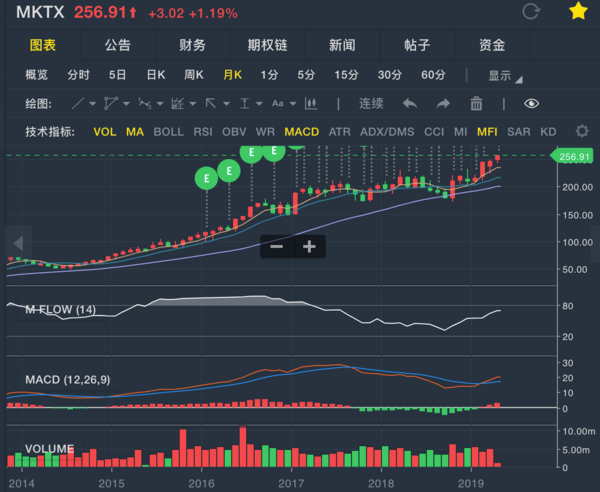600x492 pixels.
Task: Enable the BOLL indicator
Action: [168, 132]
